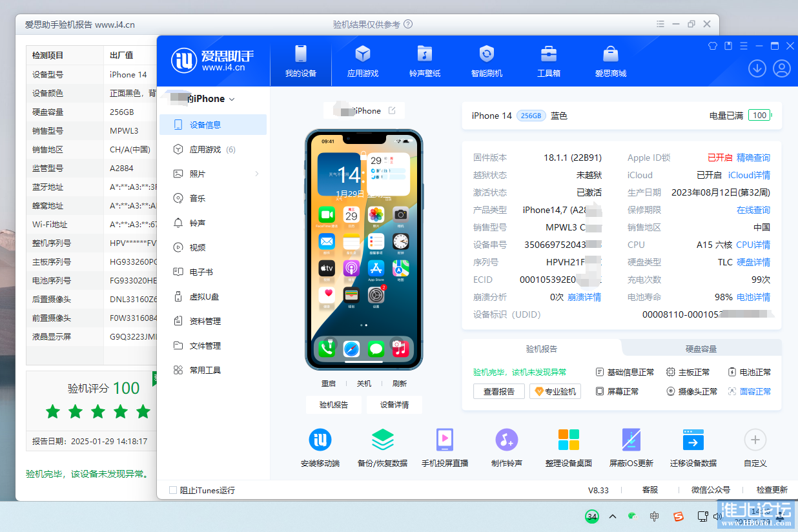Open 崩溃详情 link
The width and height of the screenshot is (798, 532).
[584, 297]
